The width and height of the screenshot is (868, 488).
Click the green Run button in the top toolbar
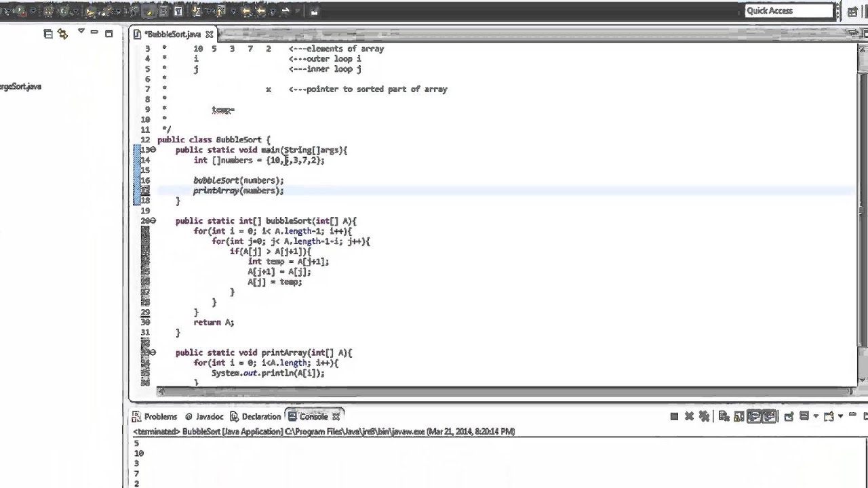[20, 11]
